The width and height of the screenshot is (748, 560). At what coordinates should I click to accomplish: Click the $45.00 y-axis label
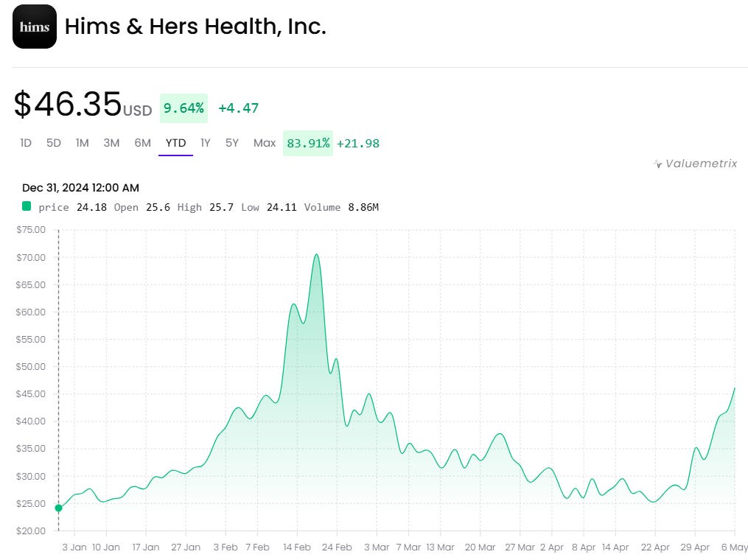pos(31,394)
